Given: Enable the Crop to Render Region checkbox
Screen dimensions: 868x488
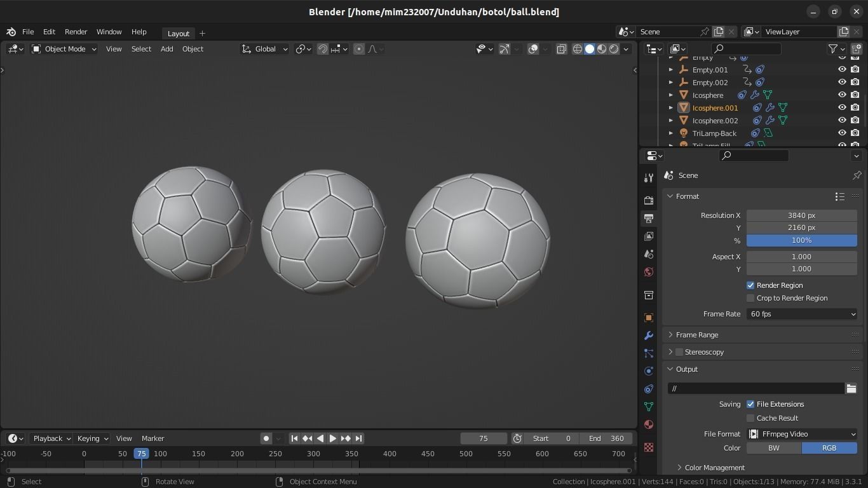Looking at the screenshot, I should tap(750, 297).
